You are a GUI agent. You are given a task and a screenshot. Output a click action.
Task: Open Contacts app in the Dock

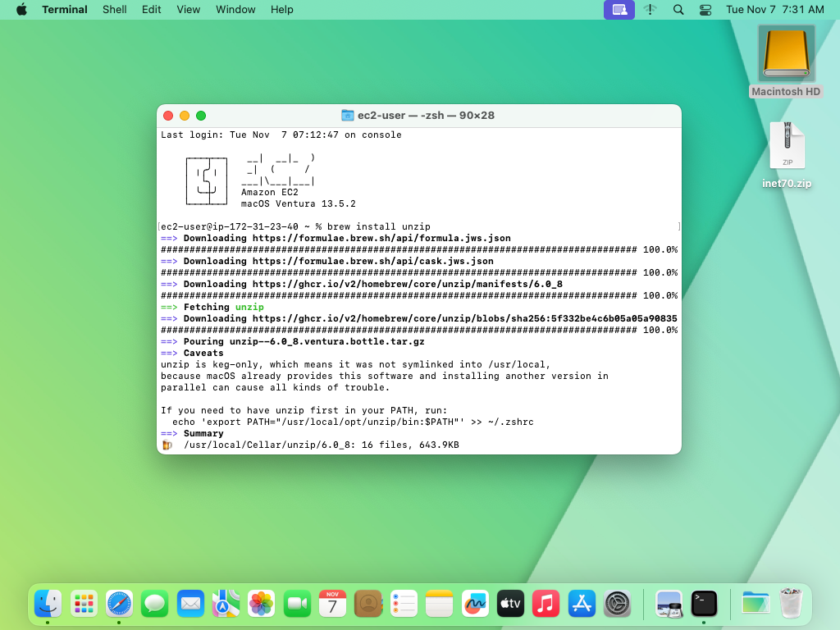pyautogui.click(x=368, y=603)
